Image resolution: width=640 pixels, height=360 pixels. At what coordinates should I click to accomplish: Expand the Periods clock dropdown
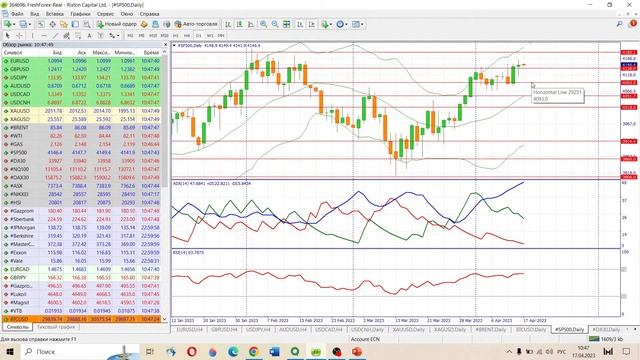pos(347,24)
